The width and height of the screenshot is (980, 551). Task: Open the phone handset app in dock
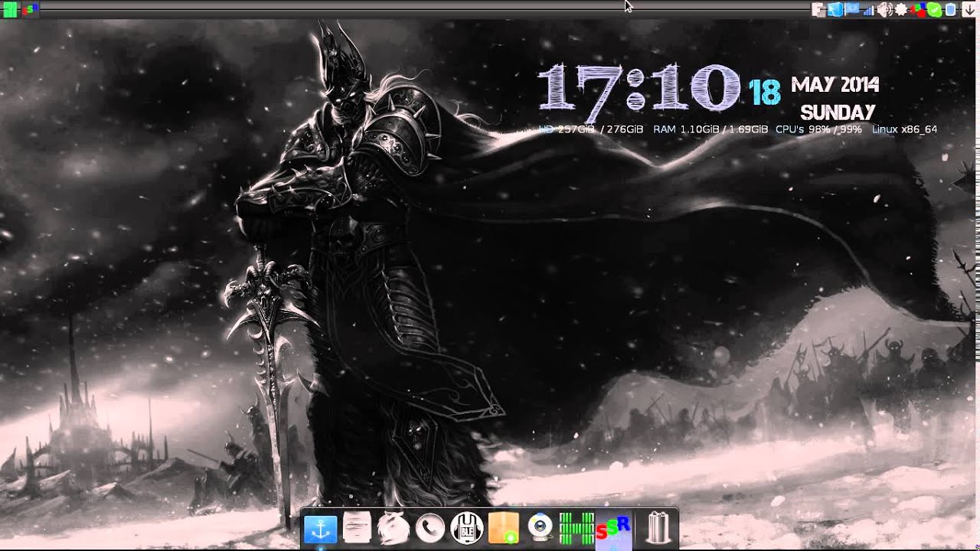coord(430,528)
